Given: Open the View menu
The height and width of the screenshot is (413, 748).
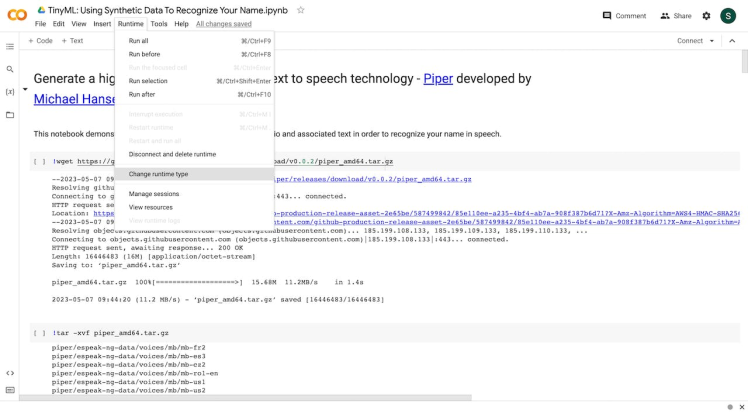Looking at the screenshot, I should 79,24.
